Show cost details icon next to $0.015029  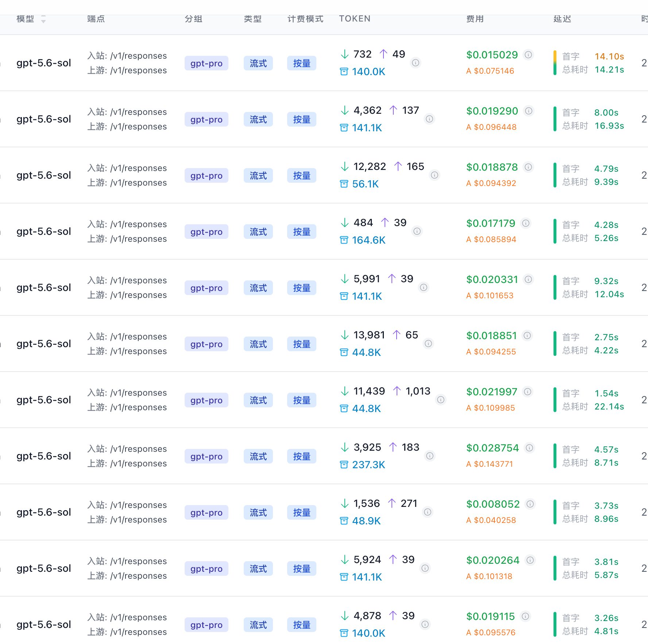(528, 55)
